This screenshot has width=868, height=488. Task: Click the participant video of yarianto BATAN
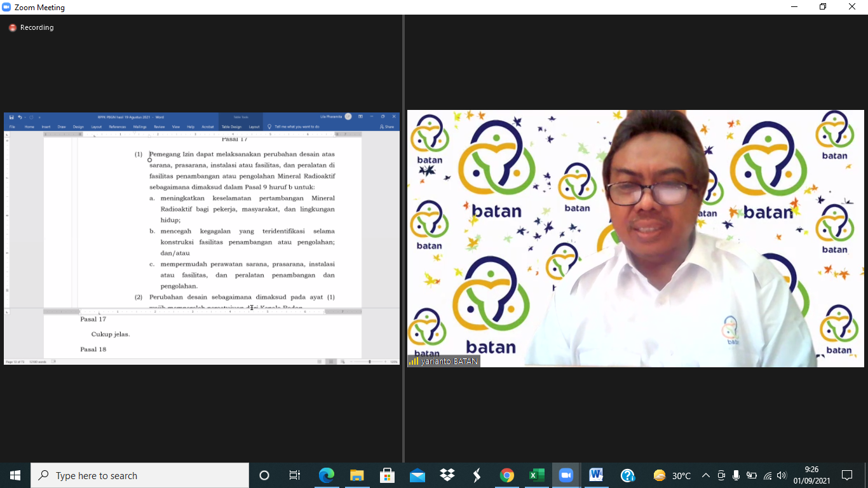click(635, 238)
